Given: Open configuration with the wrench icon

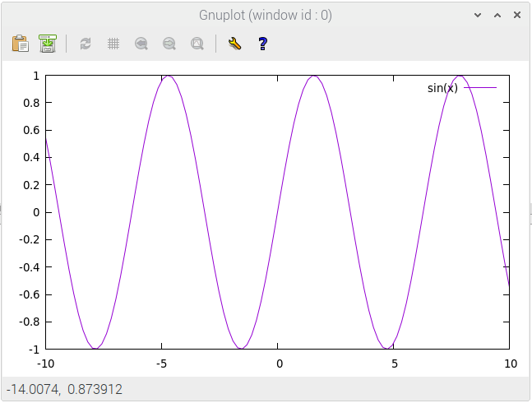Looking at the screenshot, I should click(x=235, y=44).
